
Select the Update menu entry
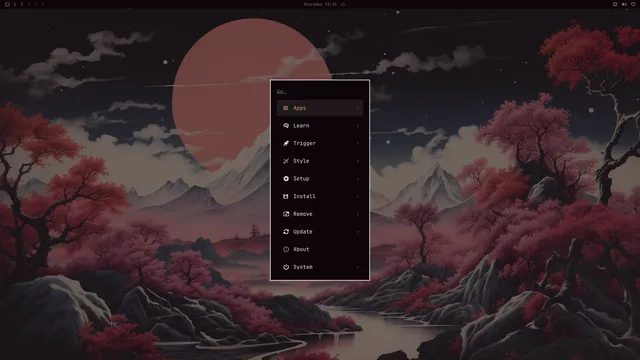[320, 231]
